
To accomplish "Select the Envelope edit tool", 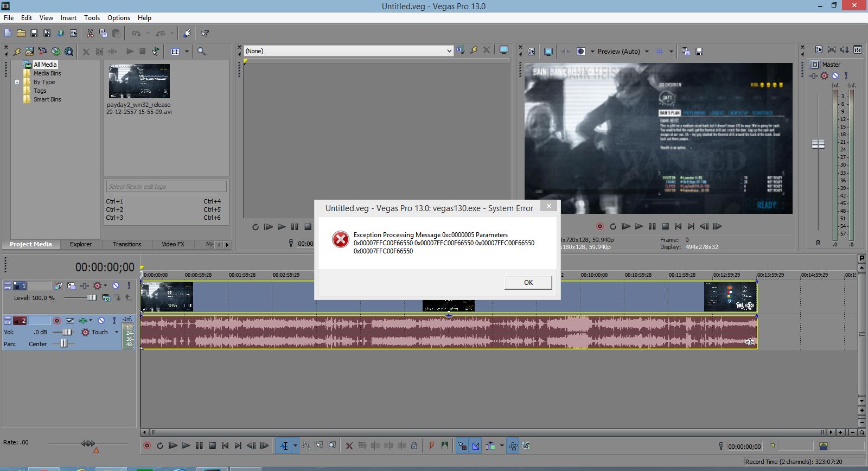I will click(306, 445).
